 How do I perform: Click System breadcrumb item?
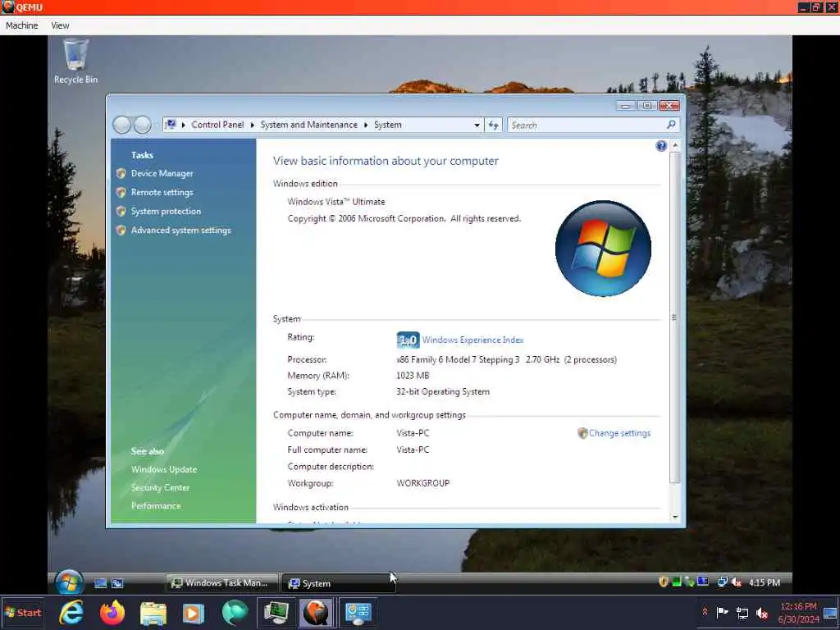coord(388,125)
